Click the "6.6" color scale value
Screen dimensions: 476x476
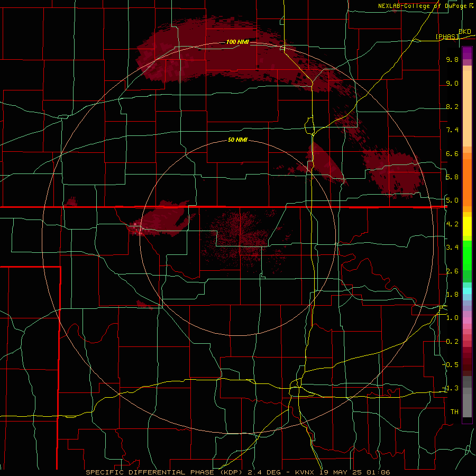[x=452, y=153]
